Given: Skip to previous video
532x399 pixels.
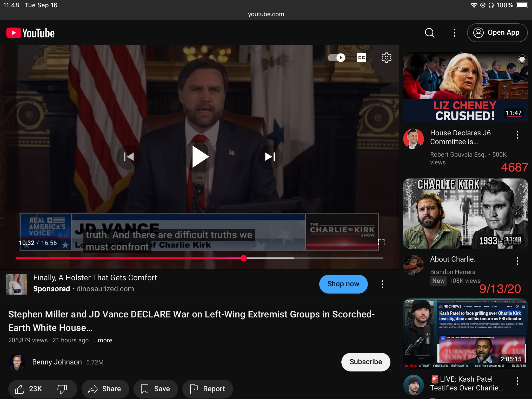Looking at the screenshot, I should [129, 157].
